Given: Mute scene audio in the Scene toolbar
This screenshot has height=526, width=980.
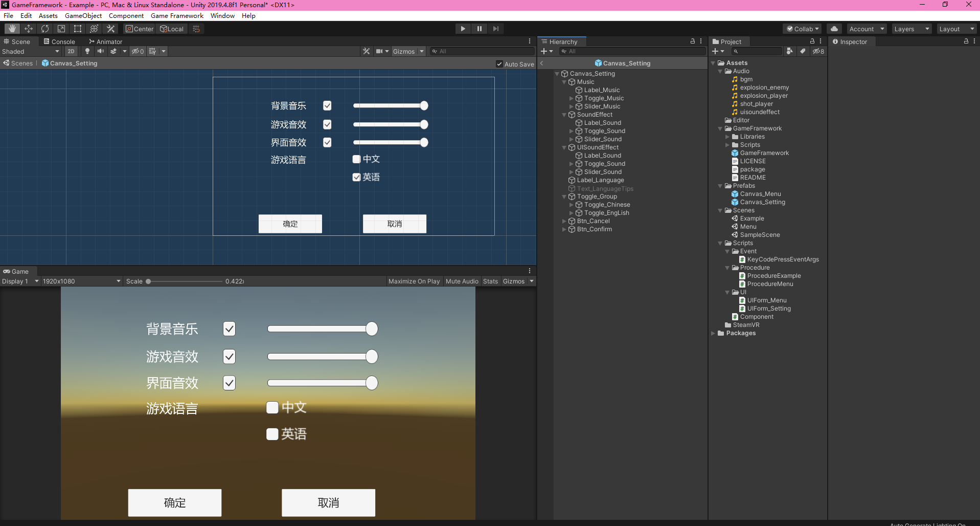Looking at the screenshot, I should [x=100, y=51].
